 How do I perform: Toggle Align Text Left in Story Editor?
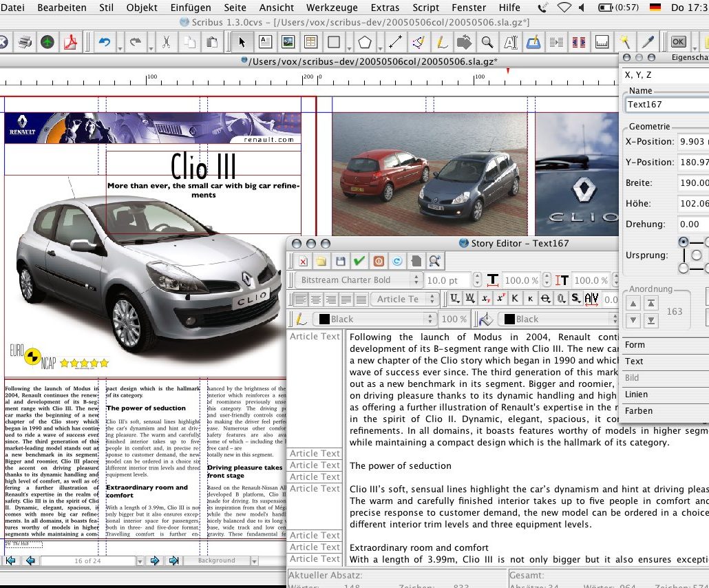[301, 299]
